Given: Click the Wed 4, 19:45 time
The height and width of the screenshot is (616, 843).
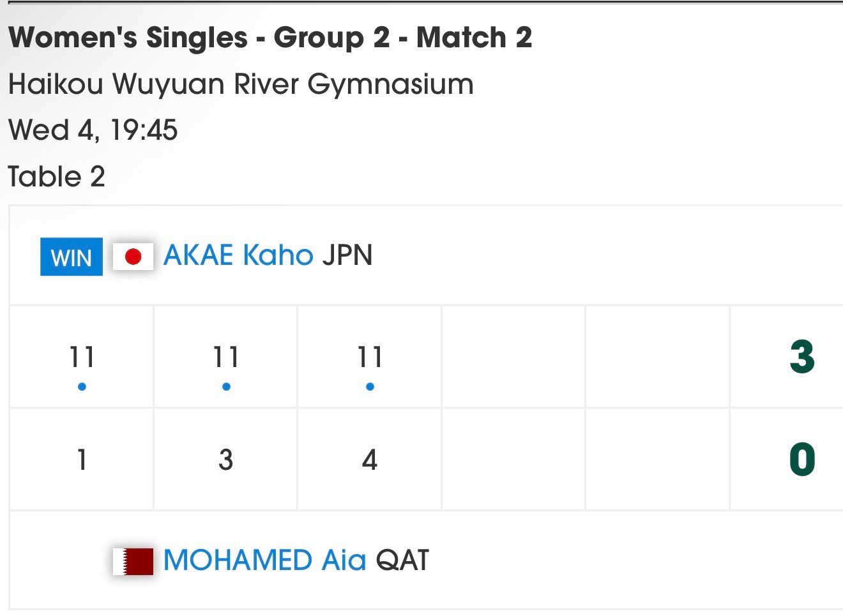Looking at the screenshot, I should click(93, 130).
